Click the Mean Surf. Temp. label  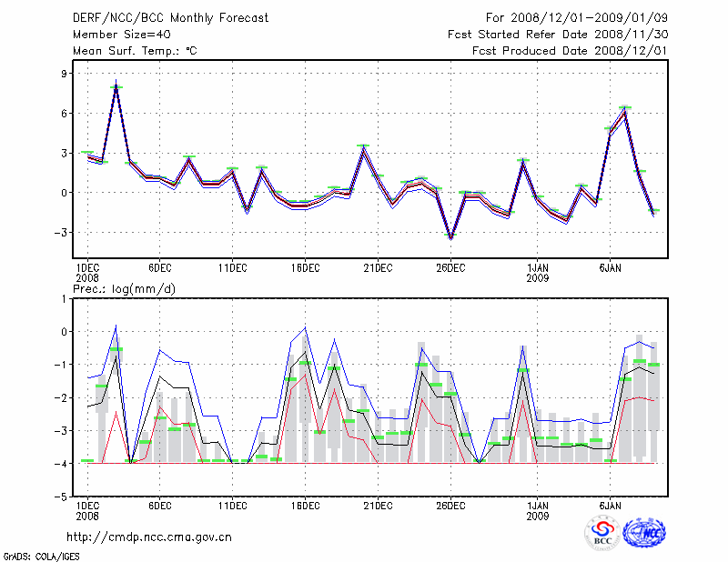coord(135,51)
